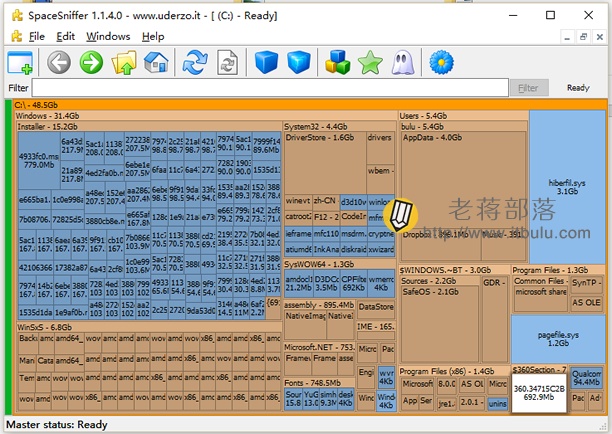Click the SpaceSniffer icon beside File menu
Image resolution: width=612 pixels, height=434 pixels.
coord(17,36)
